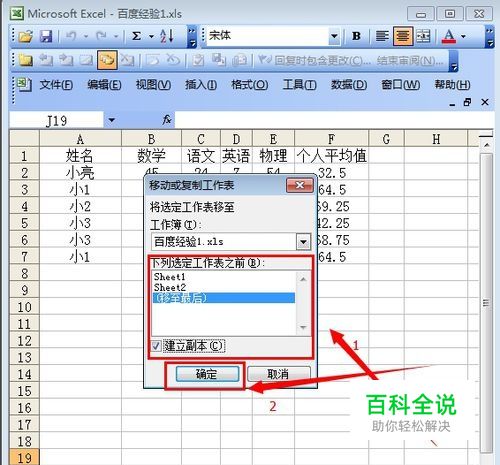This screenshot has width=500, height=465.
Task: Click into the formula bar
Action: coord(333,120)
